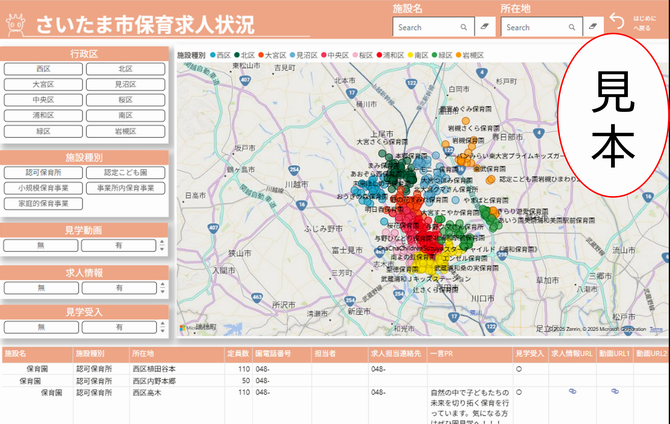This screenshot has height=424, width=670.
Task: Click the 見学動画 slicer scroll arrows
Action: (x=161, y=245)
